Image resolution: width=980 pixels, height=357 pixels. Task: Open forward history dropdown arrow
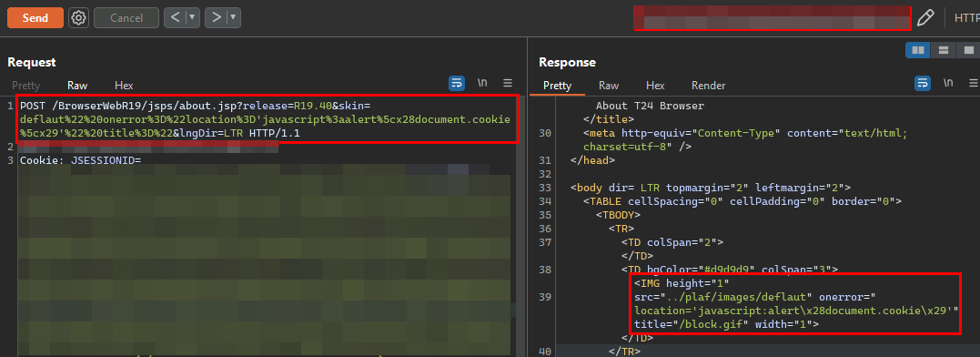(234, 17)
